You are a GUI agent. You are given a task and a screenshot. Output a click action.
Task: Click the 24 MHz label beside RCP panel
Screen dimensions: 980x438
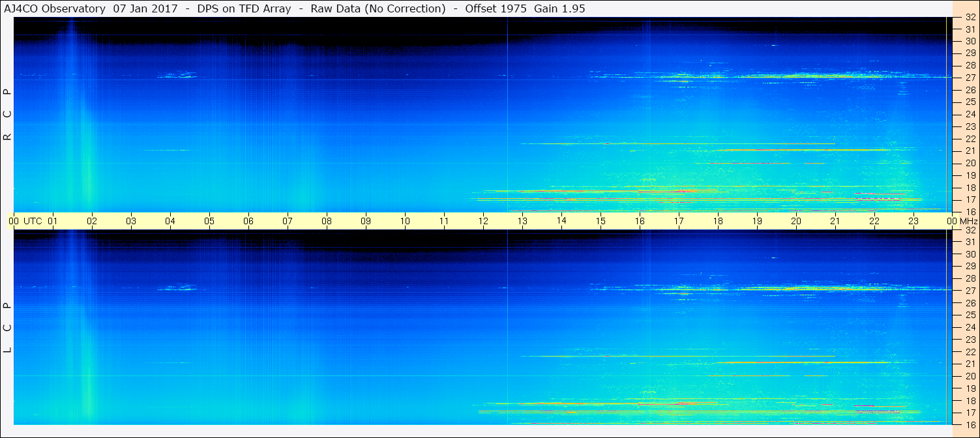[x=970, y=114]
